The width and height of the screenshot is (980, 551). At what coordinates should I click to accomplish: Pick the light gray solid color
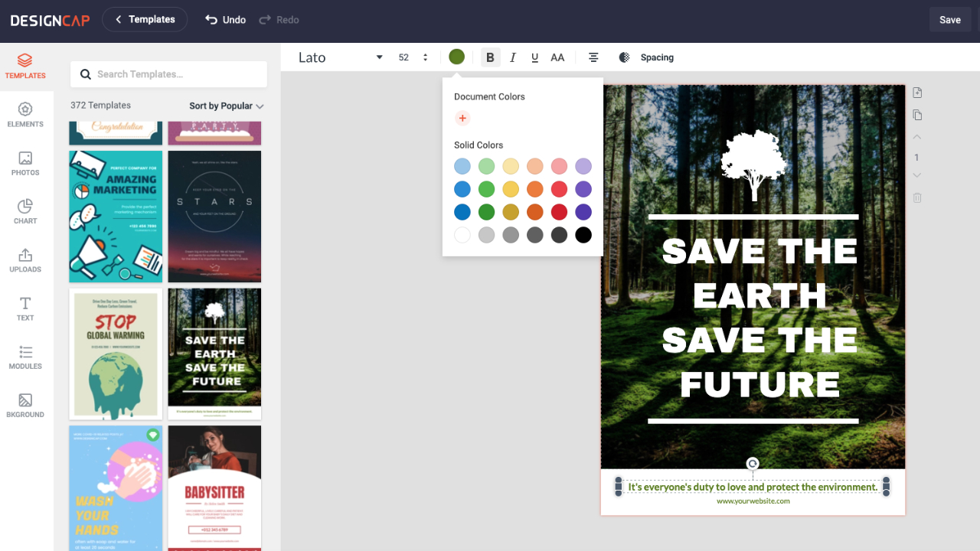point(487,235)
